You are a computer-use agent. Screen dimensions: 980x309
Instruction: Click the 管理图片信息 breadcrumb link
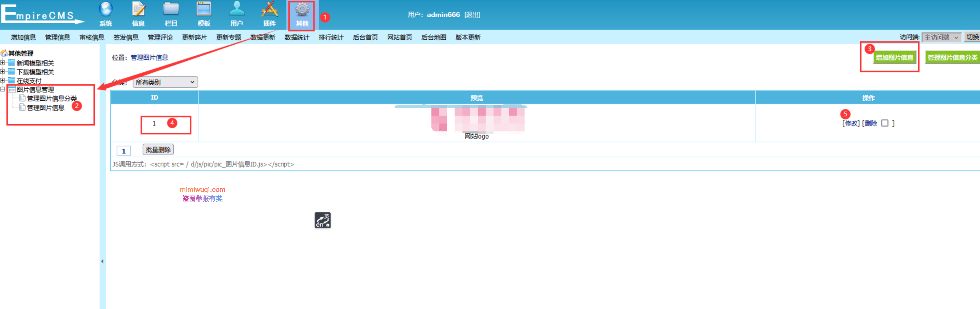tap(149, 57)
